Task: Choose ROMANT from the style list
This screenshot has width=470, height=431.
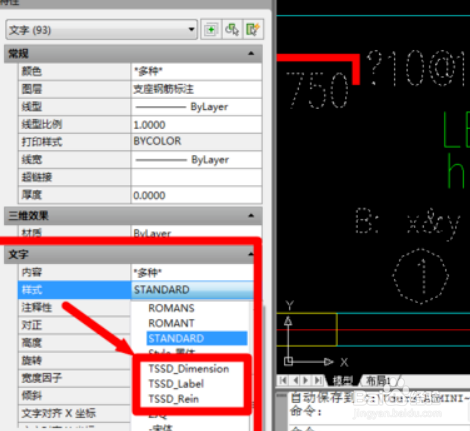Action: 171,323
